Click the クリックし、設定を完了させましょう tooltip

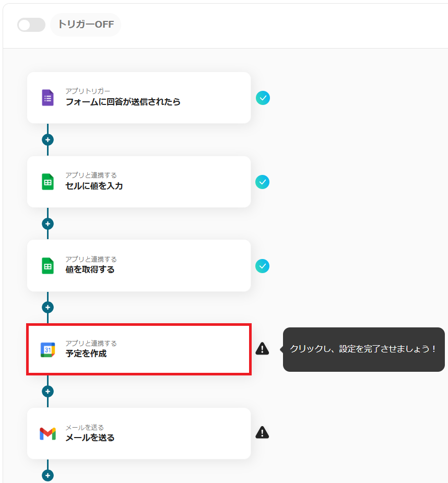pos(363,349)
